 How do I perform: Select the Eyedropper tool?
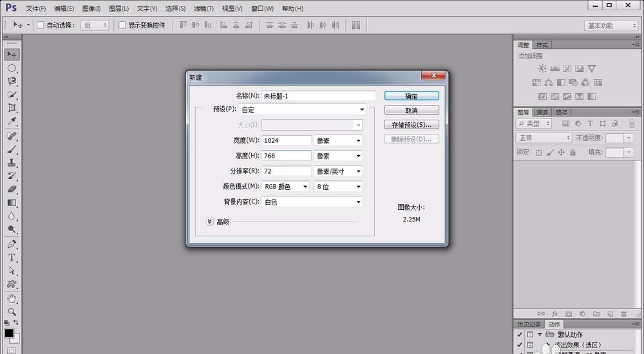tap(12, 122)
